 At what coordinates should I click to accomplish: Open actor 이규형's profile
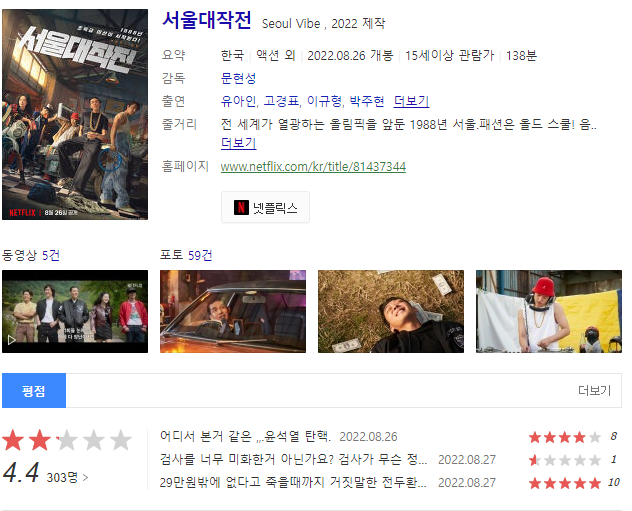tap(325, 101)
